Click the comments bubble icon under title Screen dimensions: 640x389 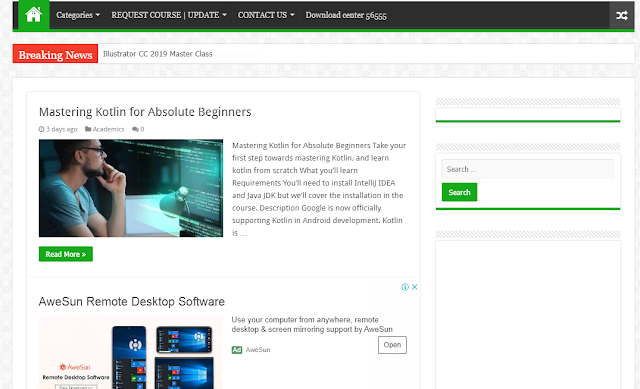(135, 129)
